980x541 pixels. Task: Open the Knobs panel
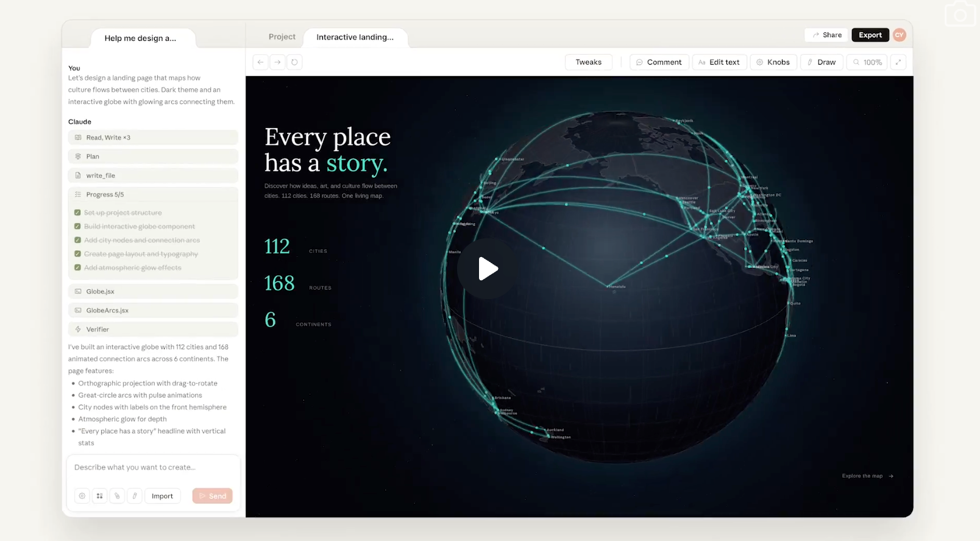coord(773,62)
